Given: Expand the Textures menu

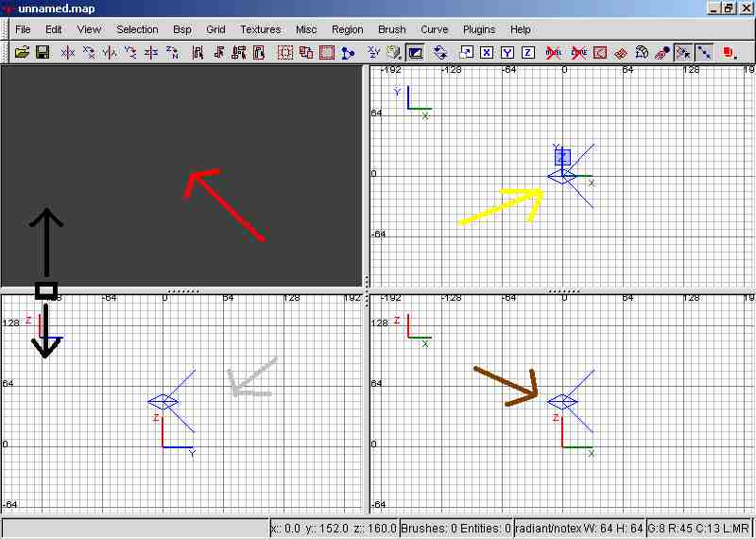Looking at the screenshot, I should tap(260, 29).
